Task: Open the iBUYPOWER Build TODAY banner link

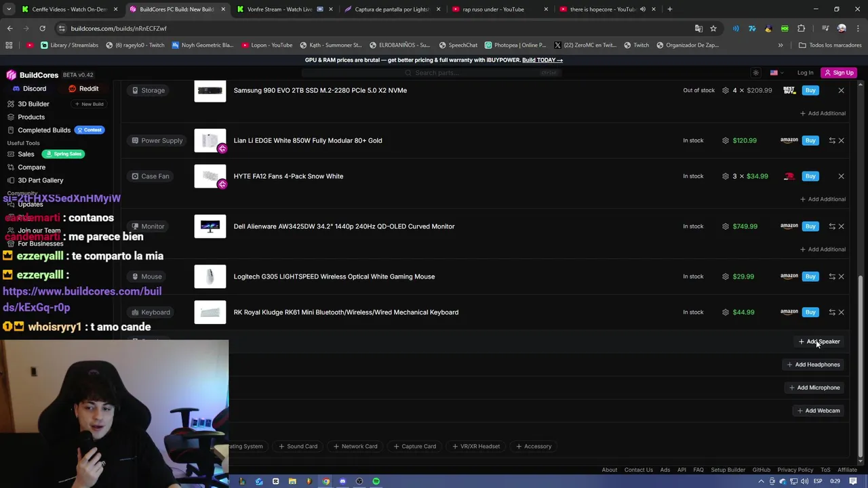Action: pyautogui.click(x=542, y=60)
